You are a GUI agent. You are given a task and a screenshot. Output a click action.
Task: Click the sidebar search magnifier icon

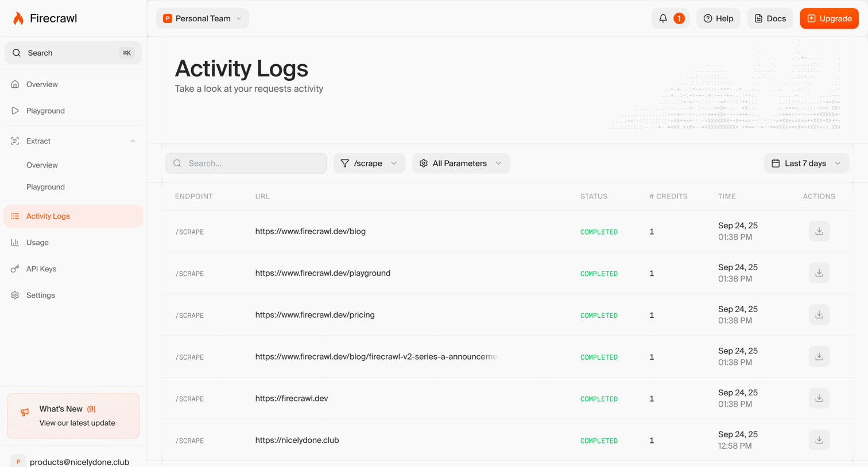17,53
